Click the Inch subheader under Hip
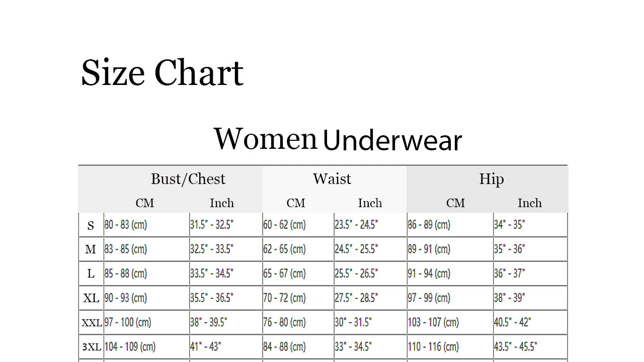The width and height of the screenshot is (644, 362). (x=530, y=203)
